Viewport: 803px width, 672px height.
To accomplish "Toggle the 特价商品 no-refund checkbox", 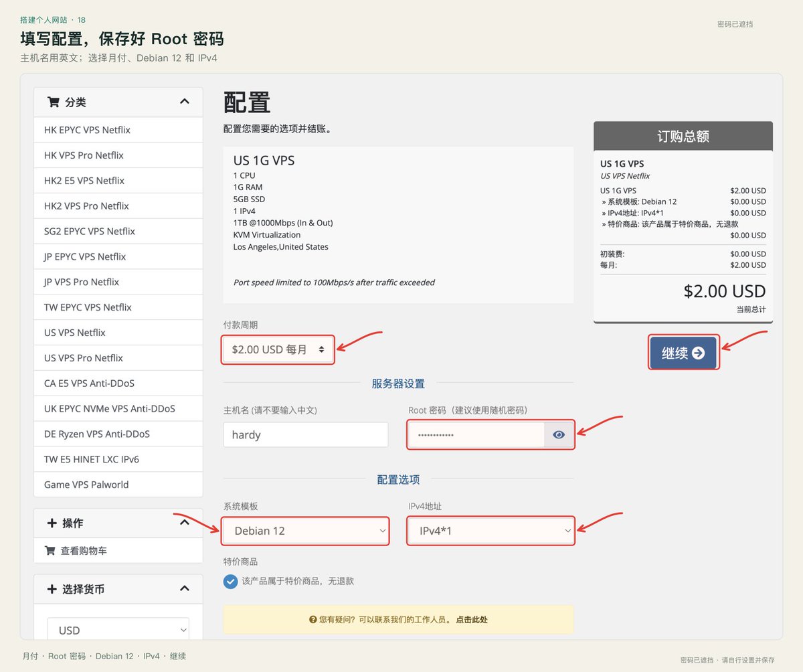I will coord(231,581).
